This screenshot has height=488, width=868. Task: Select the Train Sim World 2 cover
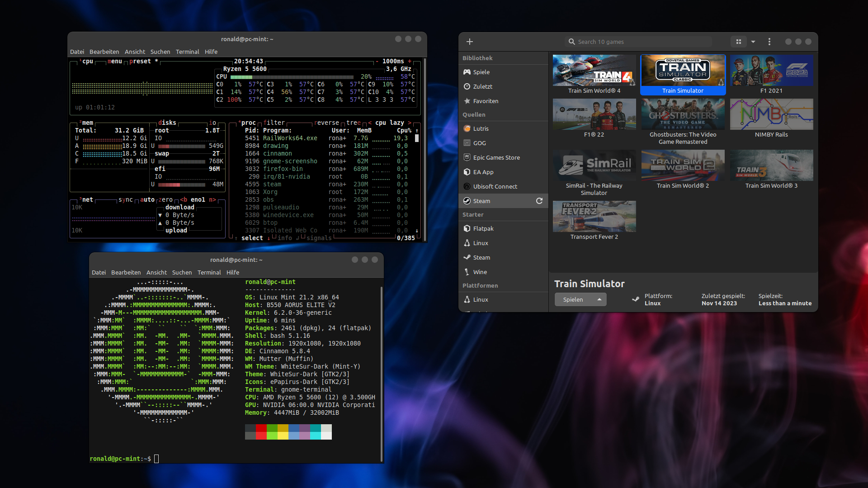683,166
